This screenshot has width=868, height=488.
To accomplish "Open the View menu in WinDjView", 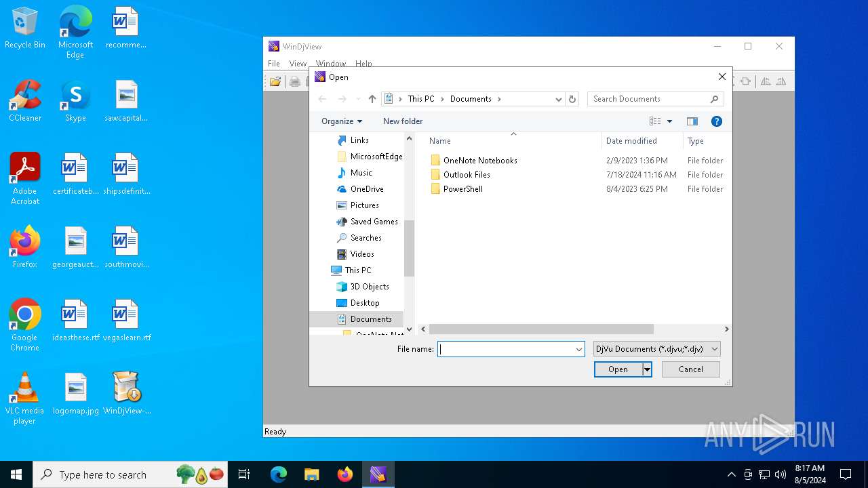I will pos(298,64).
